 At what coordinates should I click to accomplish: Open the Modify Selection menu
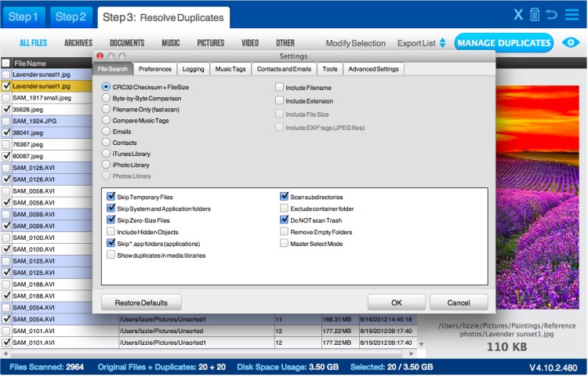pyautogui.click(x=355, y=43)
